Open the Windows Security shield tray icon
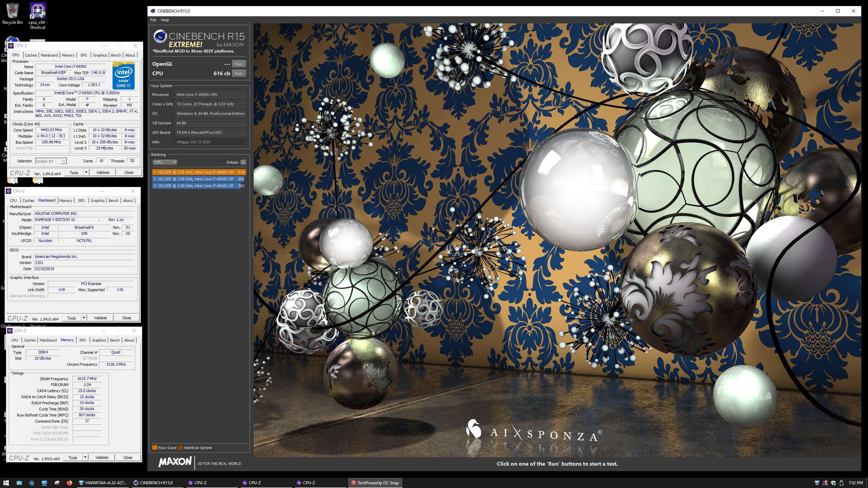Image resolution: width=868 pixels, height=488 pixels. (833, 483)
